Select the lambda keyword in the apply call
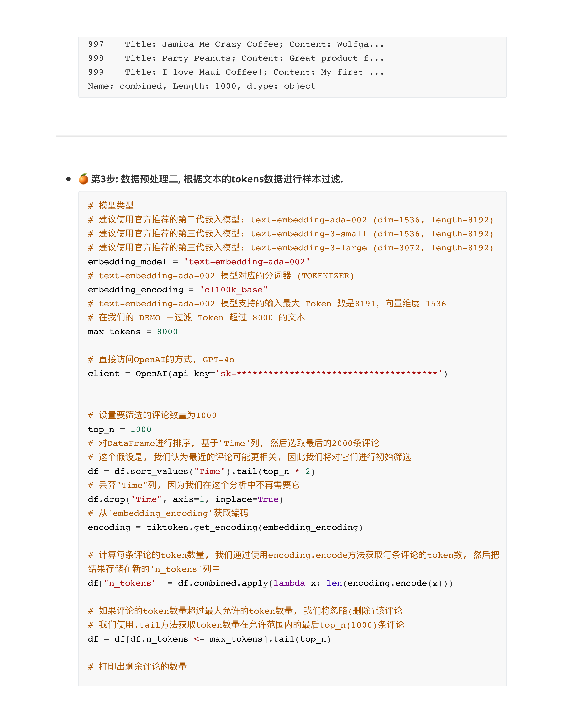Viewport: 563px width, 728px height. point(289,583)
